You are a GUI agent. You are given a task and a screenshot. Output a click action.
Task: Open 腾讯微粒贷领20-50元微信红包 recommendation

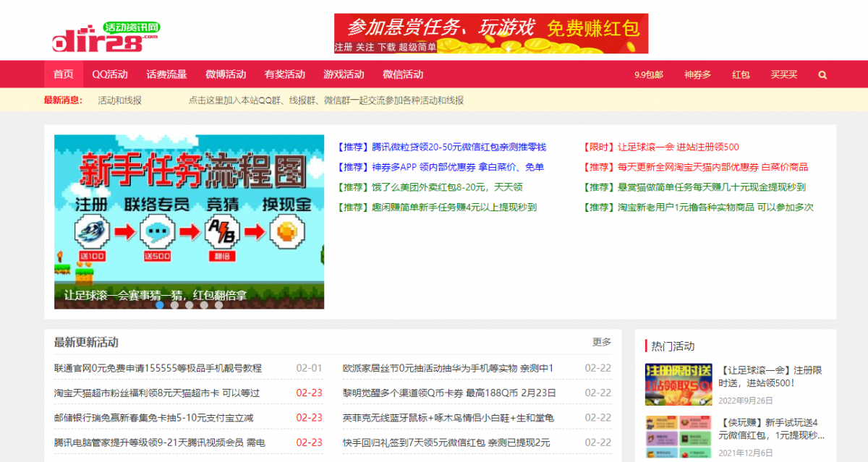pyautogui.click(x=442, y=147)
